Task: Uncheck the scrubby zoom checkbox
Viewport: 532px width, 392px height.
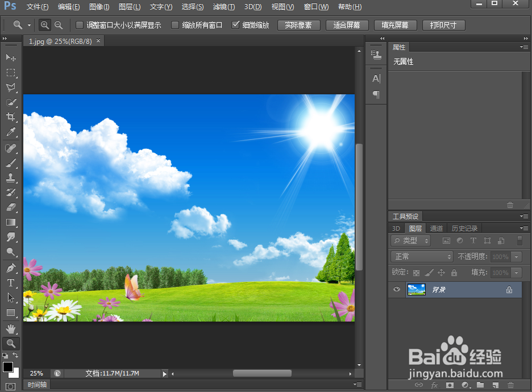Action: (x=235, y=25)
